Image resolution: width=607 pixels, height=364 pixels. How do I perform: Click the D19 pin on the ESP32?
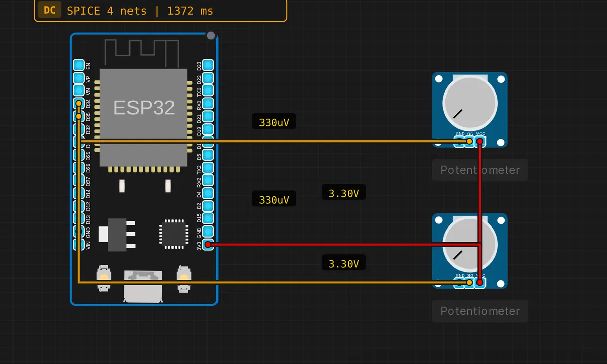[208, 129]
